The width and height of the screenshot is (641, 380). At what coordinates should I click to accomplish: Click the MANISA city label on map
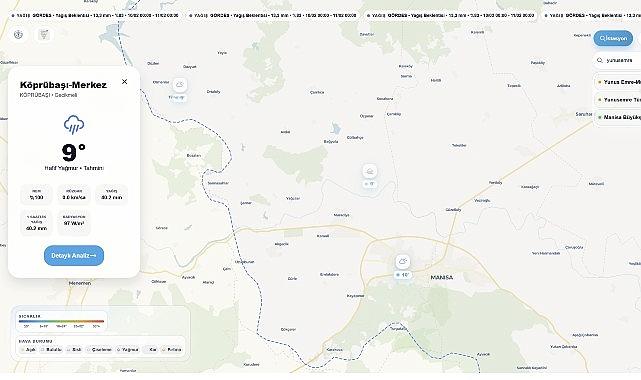[442, 277]
